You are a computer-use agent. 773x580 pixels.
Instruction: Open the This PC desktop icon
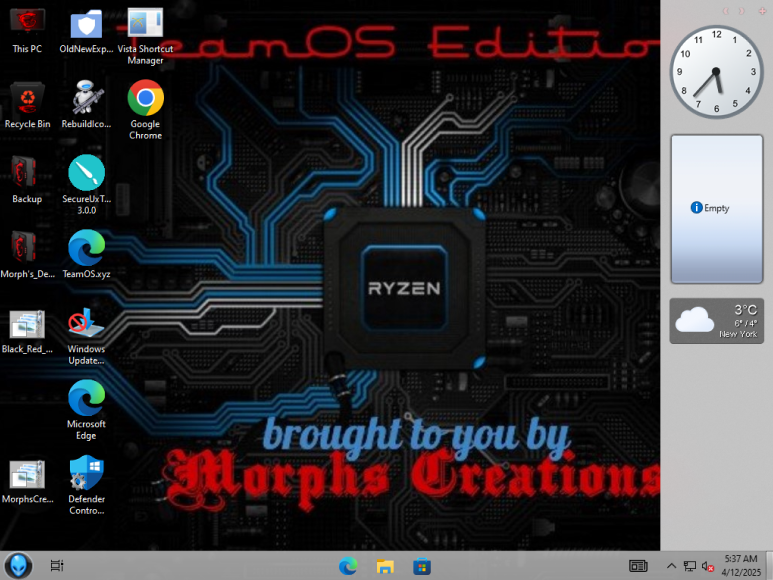27,30
